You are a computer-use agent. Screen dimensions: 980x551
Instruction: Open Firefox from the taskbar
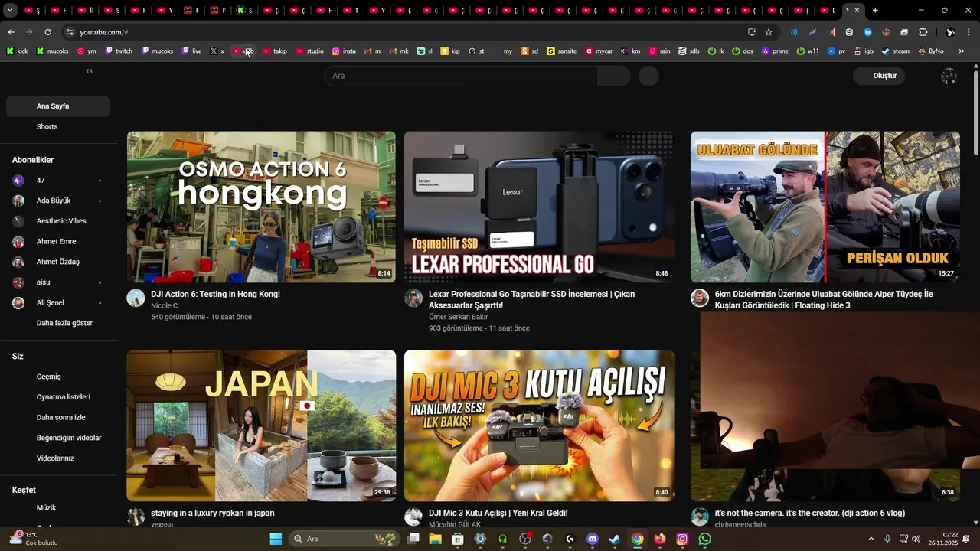coord(659,539)
